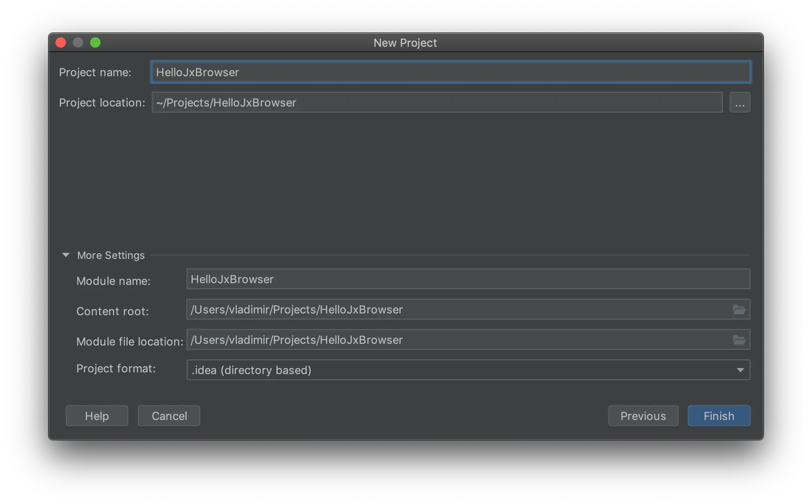Go back with the Previous button
The image size is (812, 504).
click(x=643, y=416)
